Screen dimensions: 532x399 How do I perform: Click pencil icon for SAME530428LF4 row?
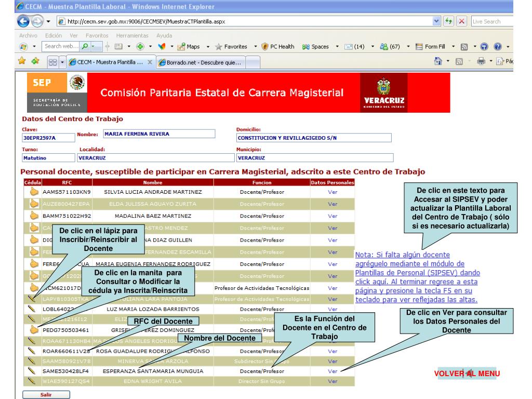pyautogui.click(x=32, y=370)
